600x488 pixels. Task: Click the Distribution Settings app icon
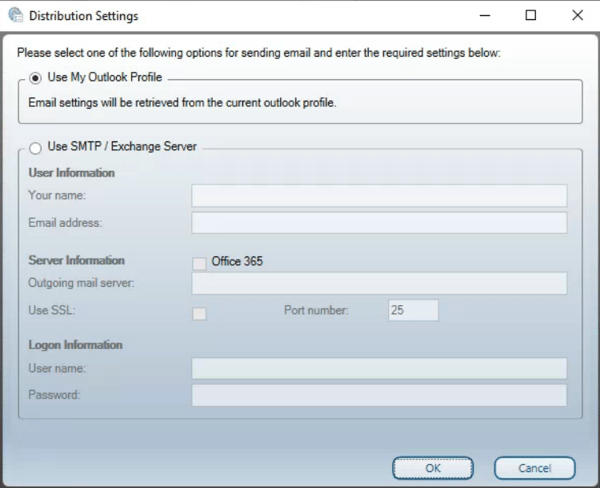coord(15,16)
